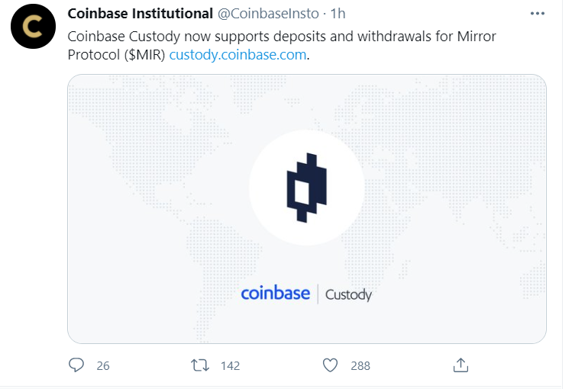Open the reply comment icon
The image size is (588, 389).
[x=76, y=365]
